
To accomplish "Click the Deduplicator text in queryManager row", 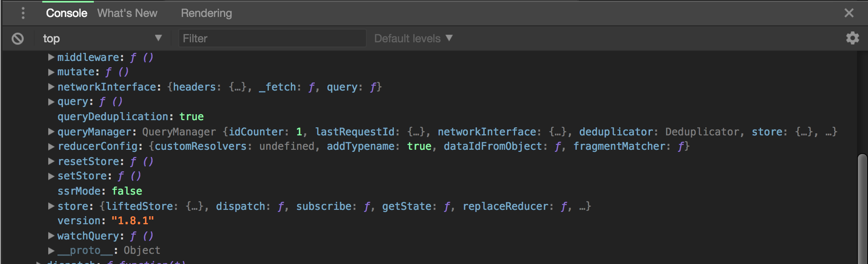I will (x=702, y=132).
